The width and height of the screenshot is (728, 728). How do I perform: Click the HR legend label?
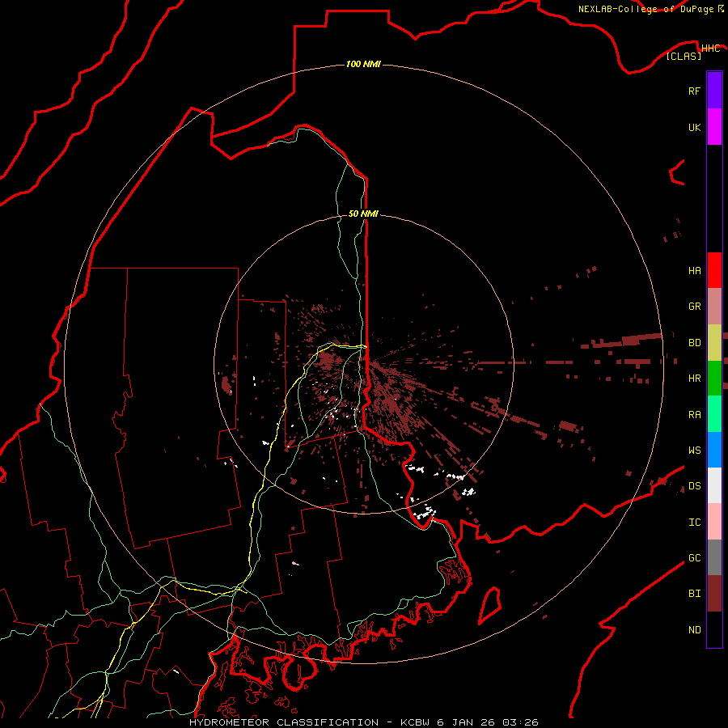694,379
